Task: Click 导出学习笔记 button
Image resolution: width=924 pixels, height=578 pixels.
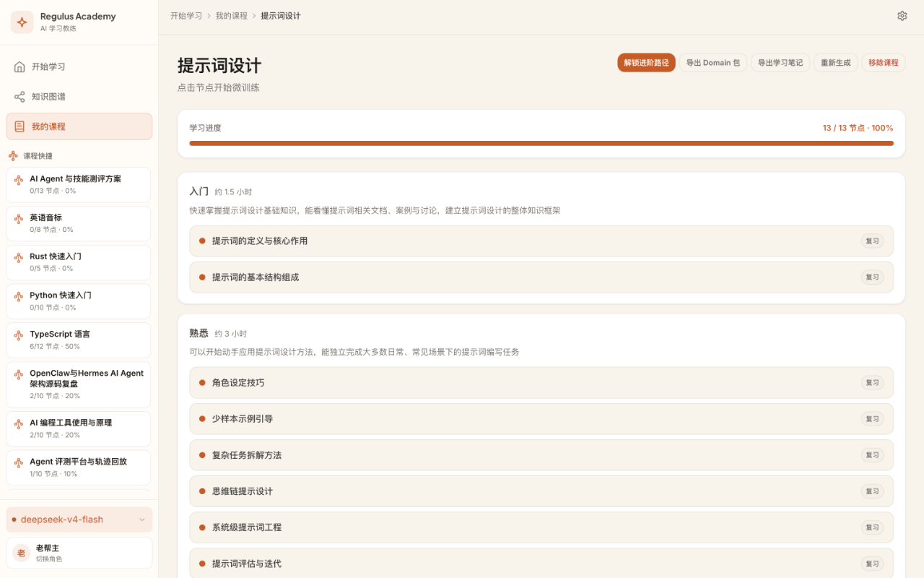Action: click(x=780, y=63)
